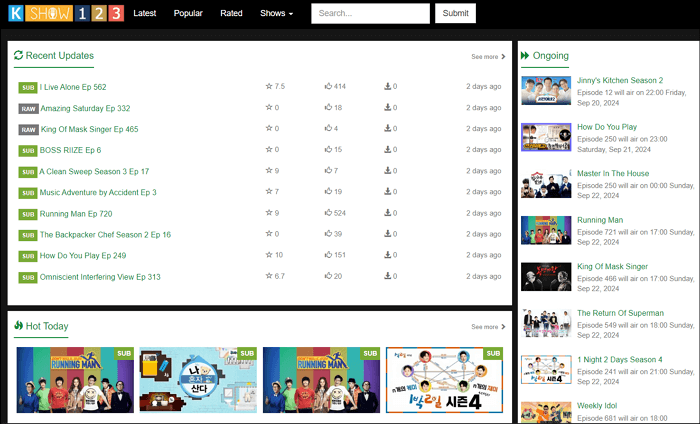Open Weekly Idol in Ongoing
The height and width of the screenshot is (424, 700).
click(597, 406)
